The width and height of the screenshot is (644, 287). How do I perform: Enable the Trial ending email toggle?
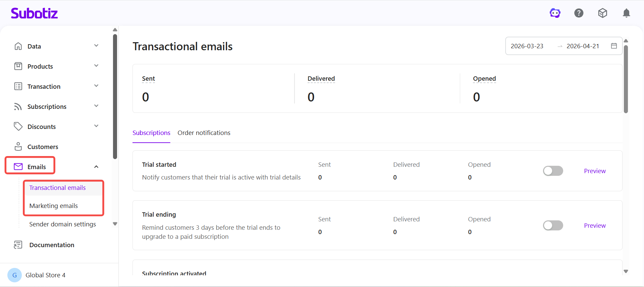553,225
